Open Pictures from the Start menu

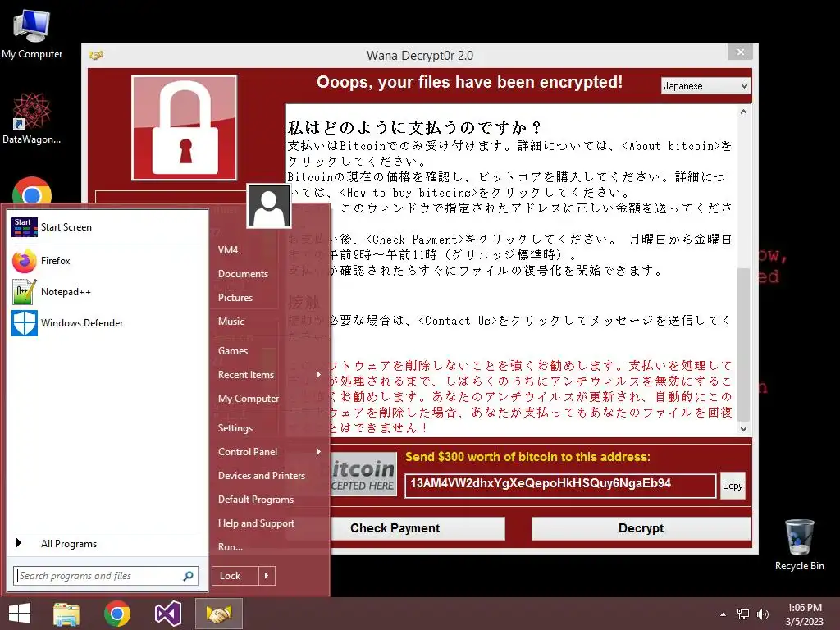coord(235,298)
